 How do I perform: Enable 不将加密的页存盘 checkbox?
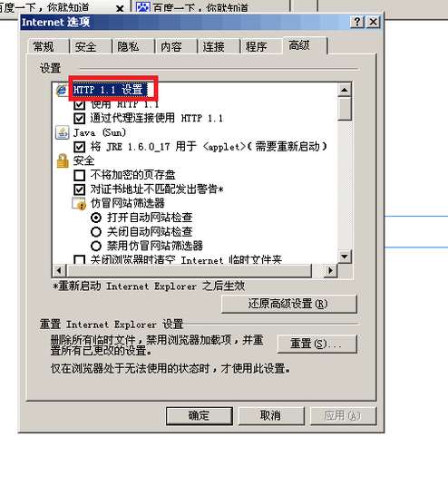click(80, 175)
